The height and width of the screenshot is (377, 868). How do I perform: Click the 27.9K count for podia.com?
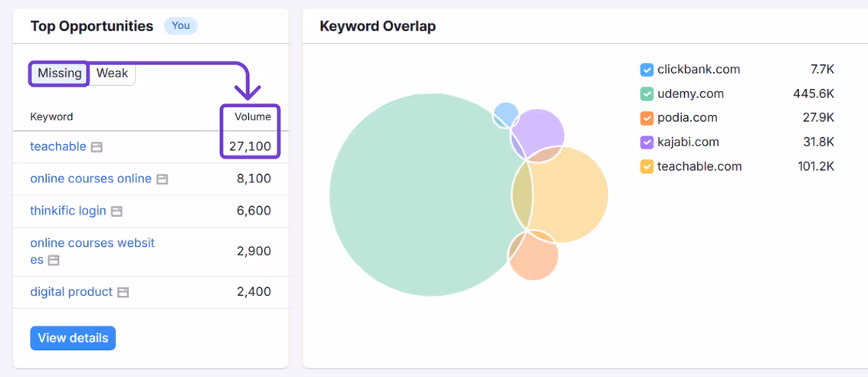pyautogui.click(x=819, y=118)
